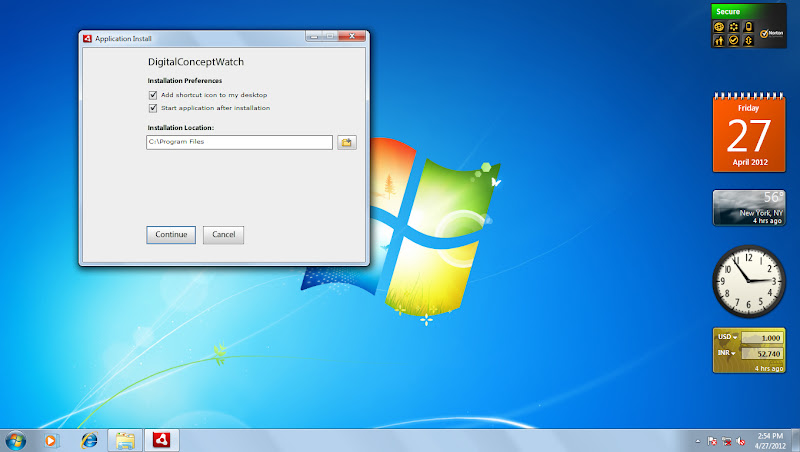Toggle Start application after installation checkbox
Screen dimensions: 800x452
click(153, 108)
